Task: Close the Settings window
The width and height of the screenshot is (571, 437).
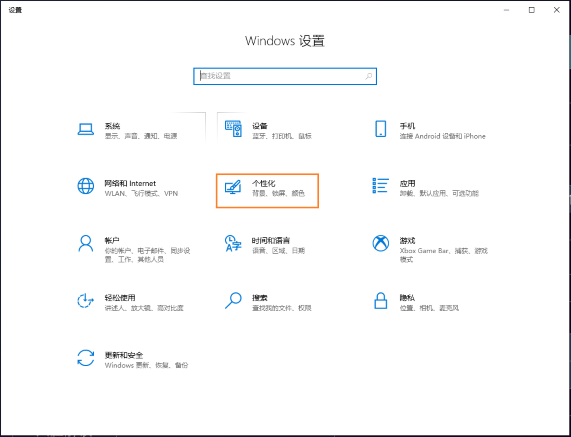Action: click(x=557, y=10)
